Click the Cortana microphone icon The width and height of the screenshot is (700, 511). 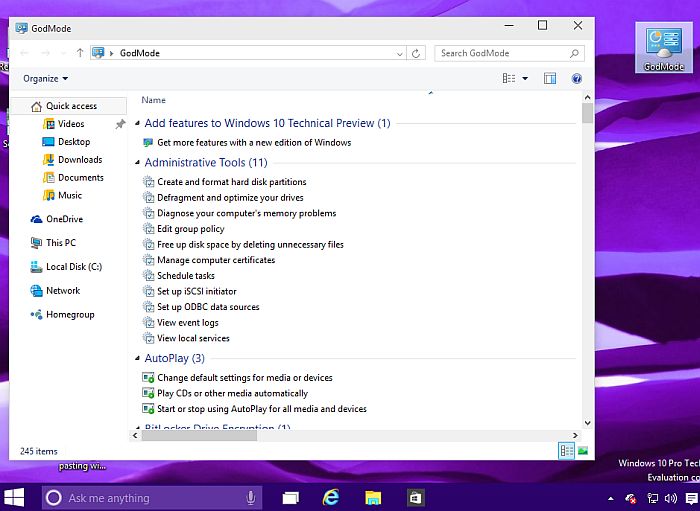pyautogui.click(x=250, y=498)
